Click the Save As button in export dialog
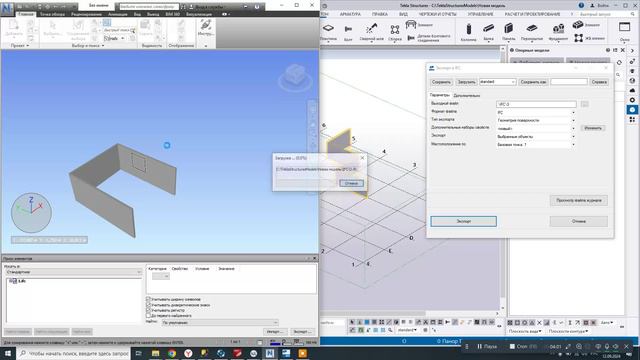The image size is (640, 360). 533,82
